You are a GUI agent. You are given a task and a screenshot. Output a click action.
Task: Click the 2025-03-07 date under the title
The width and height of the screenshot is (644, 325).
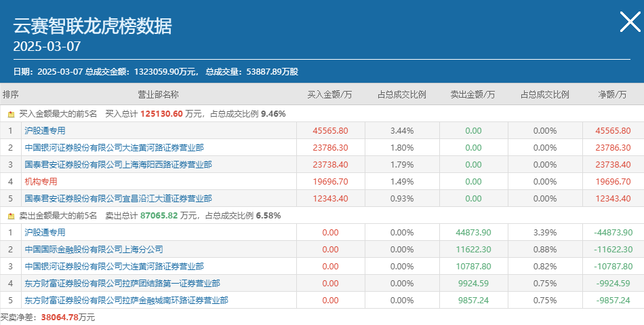point(47,46)
